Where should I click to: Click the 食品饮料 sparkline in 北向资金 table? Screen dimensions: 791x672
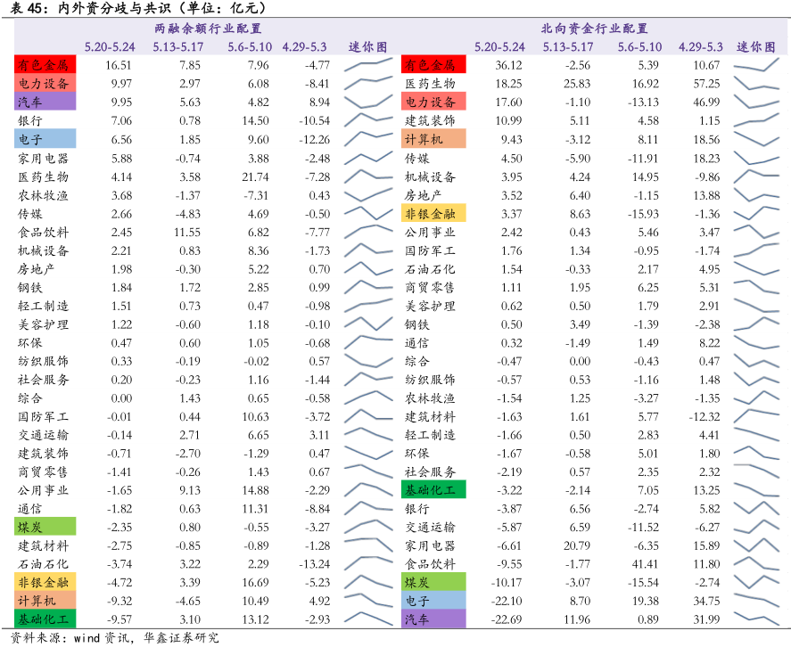(754, 563)
